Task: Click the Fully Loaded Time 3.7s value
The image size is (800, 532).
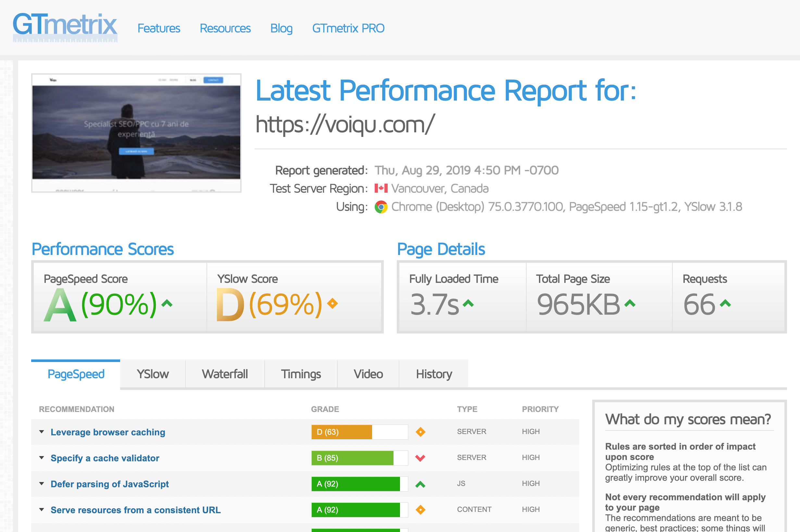Action: pyautogui.click(x=435, y=304)
